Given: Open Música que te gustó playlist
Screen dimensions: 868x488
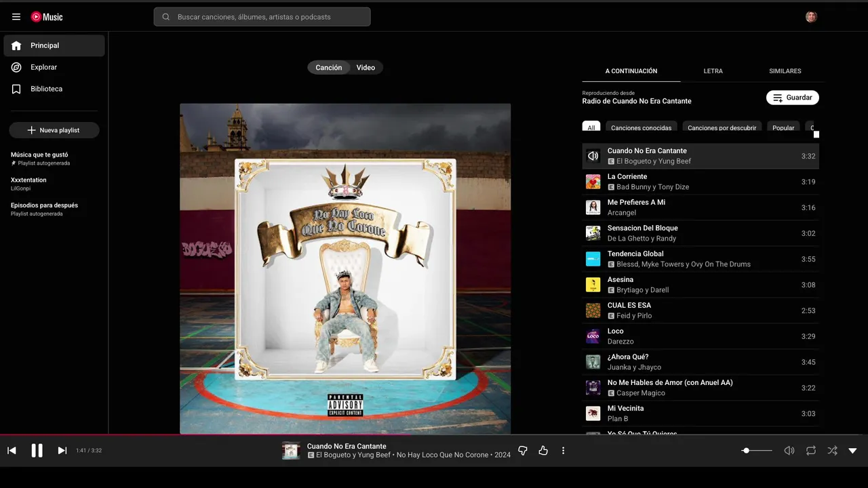Looking at the screenshot, I should 54,159.
